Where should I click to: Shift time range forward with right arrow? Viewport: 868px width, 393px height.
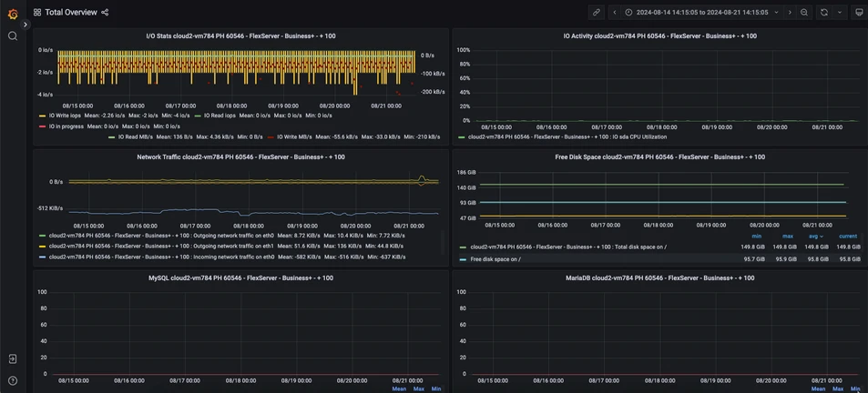(x=790, y=13)
